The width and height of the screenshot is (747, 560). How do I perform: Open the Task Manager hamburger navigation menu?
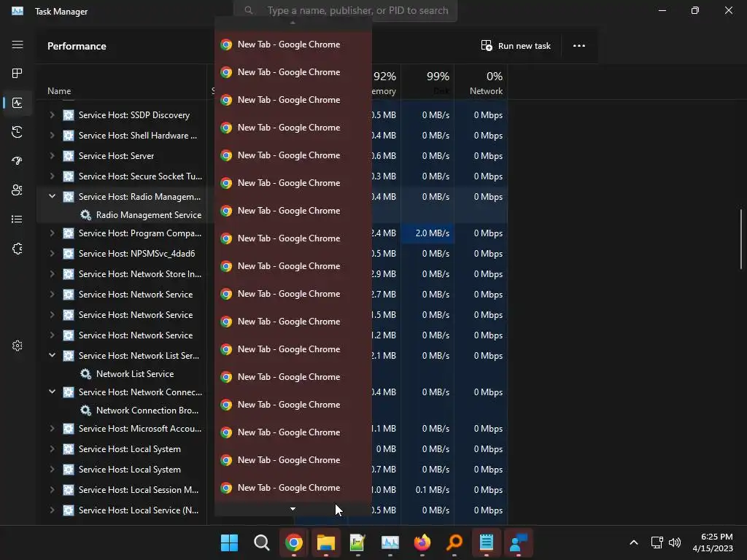click(18, 44)
